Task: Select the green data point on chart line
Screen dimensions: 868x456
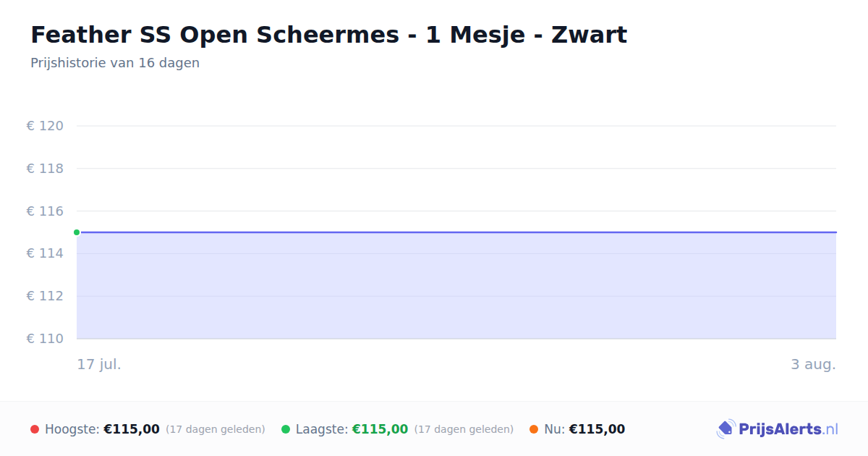Action: pyautogui.click(x=77, y=232)
